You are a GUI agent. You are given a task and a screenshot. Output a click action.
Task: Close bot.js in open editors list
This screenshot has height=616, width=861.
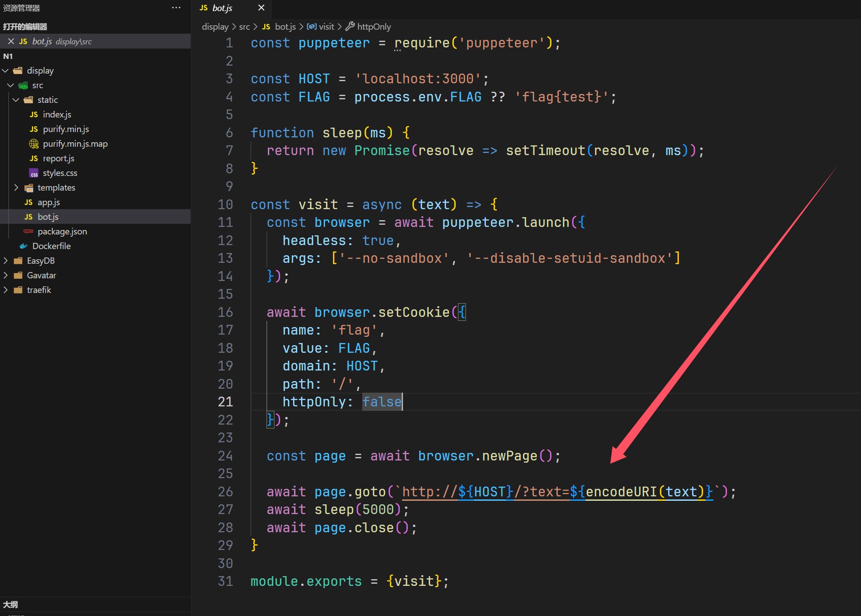pyautogui.click(x=11, y=41)
